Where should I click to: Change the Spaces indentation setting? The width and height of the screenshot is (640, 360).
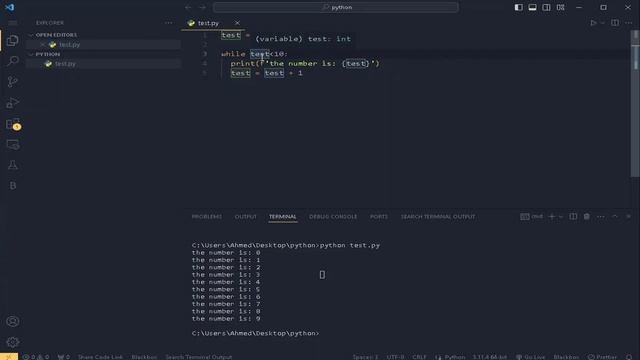[x=365, y=357]
